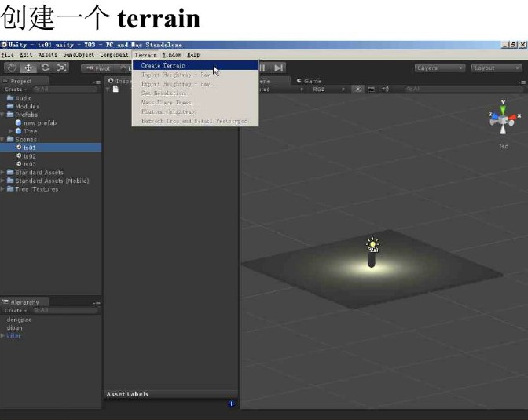Open Project panel Create dropdown
The height and width of the screenshot is (420, 528).
click(15, 89)
